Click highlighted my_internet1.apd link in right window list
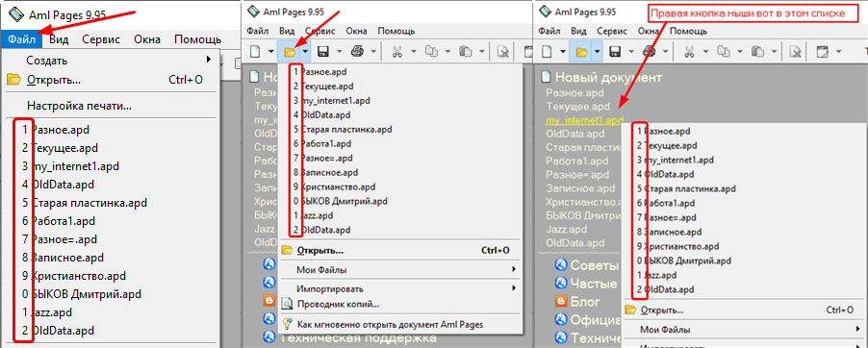The width and height of the screenshot is (868, 348). 584,120
